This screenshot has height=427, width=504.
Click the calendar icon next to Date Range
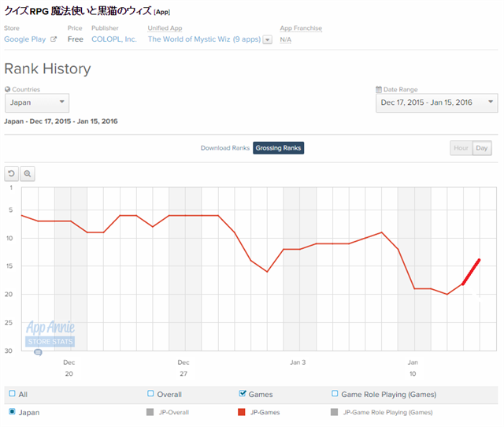click(x=380, y=90)
